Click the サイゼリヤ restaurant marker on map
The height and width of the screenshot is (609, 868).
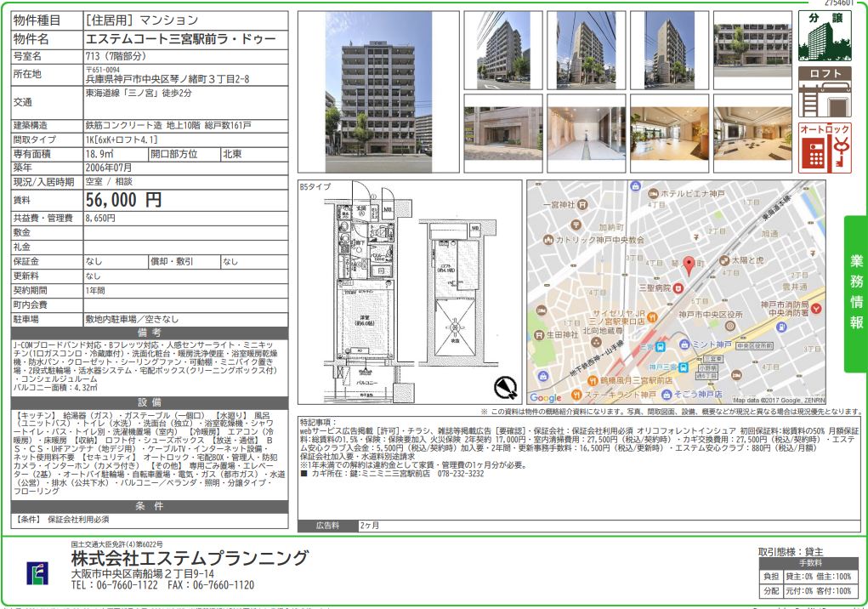tap(652, 317)
